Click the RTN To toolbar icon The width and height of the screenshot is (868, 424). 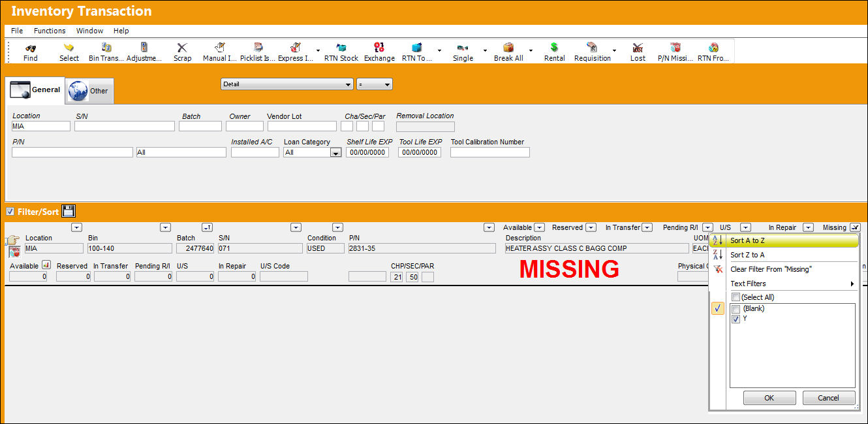click(x=417, y=48)
